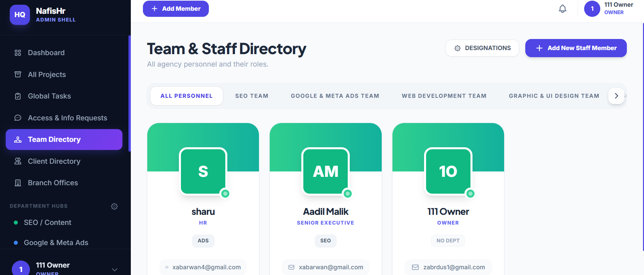Click the Add New Staff Member button
This screenshot has height=275, width=644.
tap(576, 48)
